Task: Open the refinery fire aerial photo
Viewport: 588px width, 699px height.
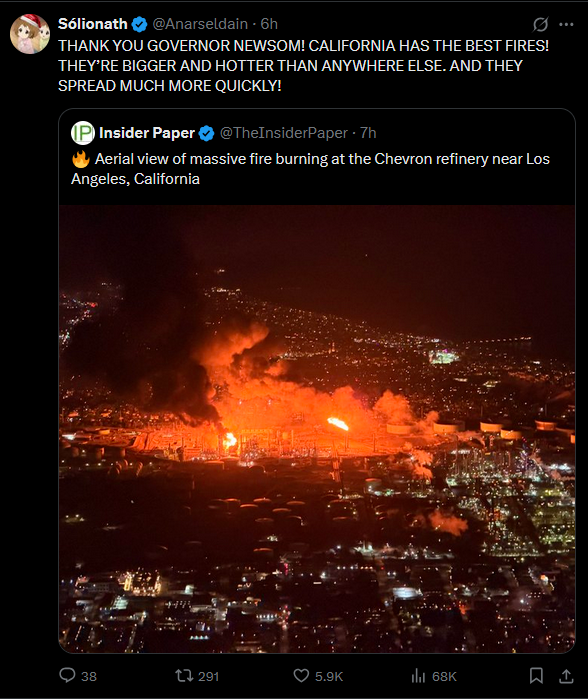Action: click(x=317, y=429)
